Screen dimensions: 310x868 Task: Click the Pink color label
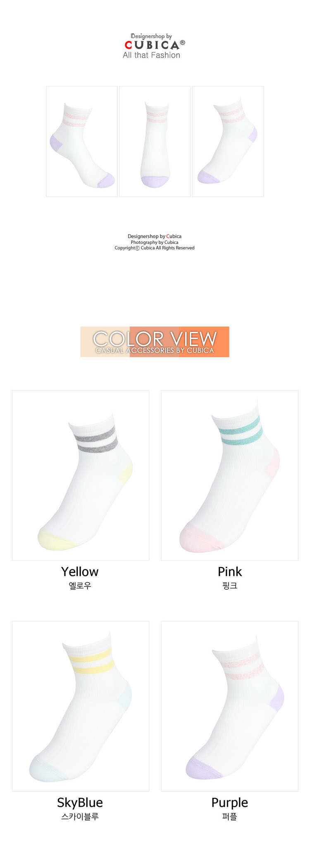[x=230, y=572]
